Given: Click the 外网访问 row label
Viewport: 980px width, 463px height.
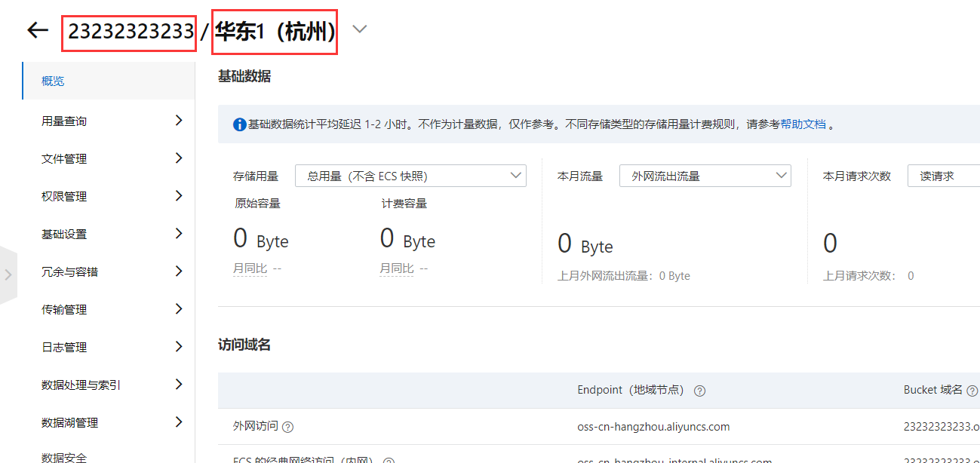Looking at the screenshot, I should 256,427.
